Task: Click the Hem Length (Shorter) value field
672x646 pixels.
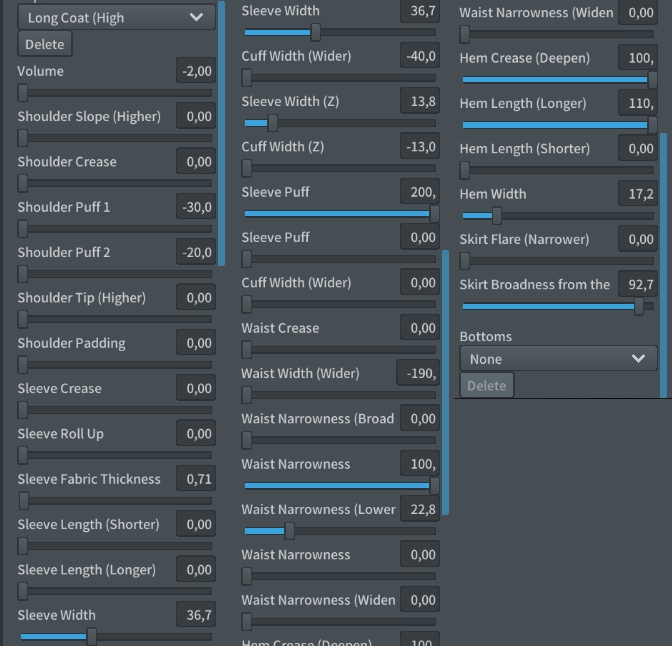Action: (x=637, y=148)
